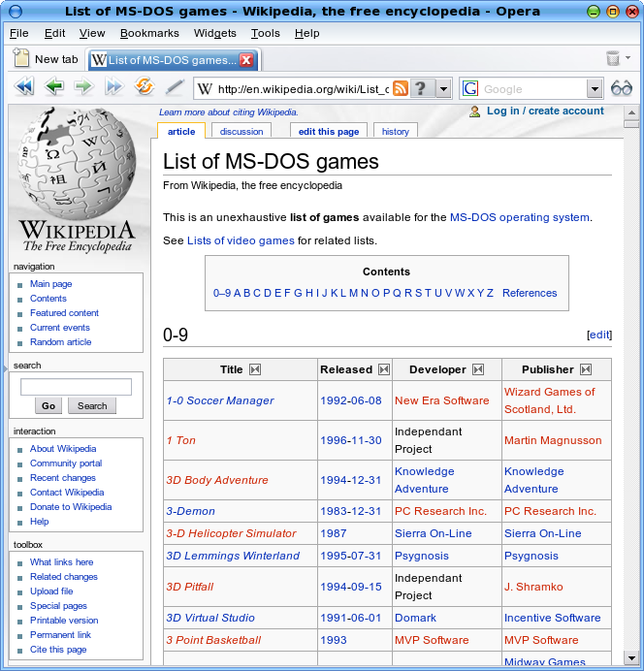
Task: Open the View menu
Action: click(x=92, y=33)
